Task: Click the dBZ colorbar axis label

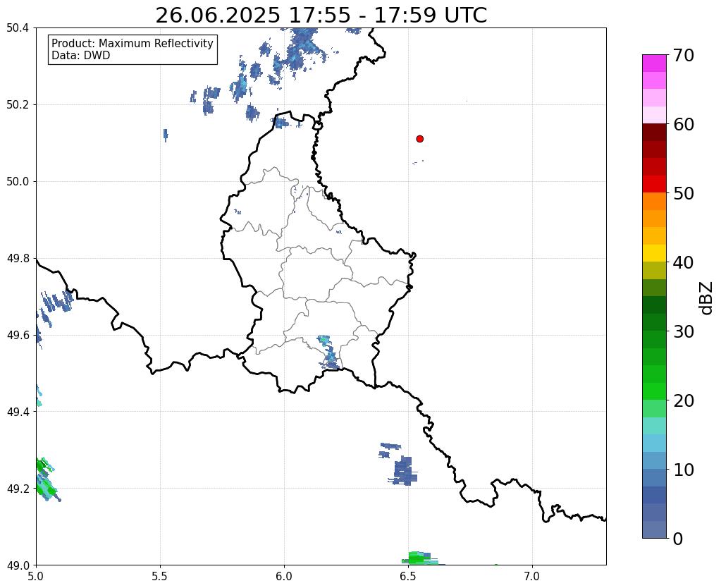Action: click(x=707, y=298)
